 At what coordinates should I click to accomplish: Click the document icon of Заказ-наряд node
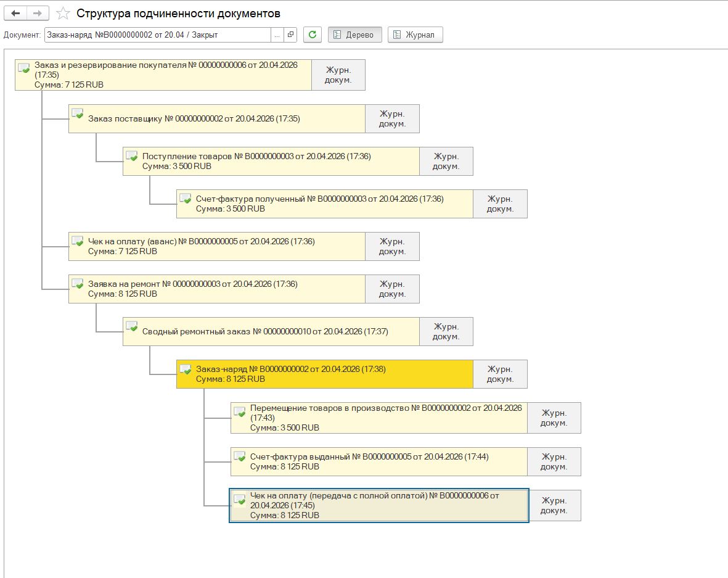(x=186, y=369)
